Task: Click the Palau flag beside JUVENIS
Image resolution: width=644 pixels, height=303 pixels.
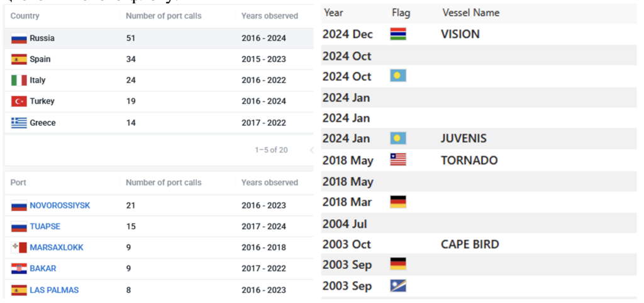Action: pos(398,139)
